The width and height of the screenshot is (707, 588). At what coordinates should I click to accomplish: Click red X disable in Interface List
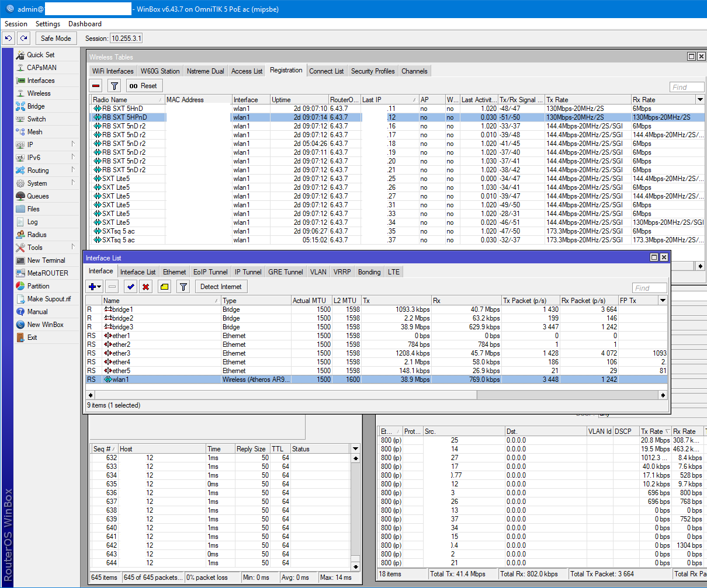[146, 287]
